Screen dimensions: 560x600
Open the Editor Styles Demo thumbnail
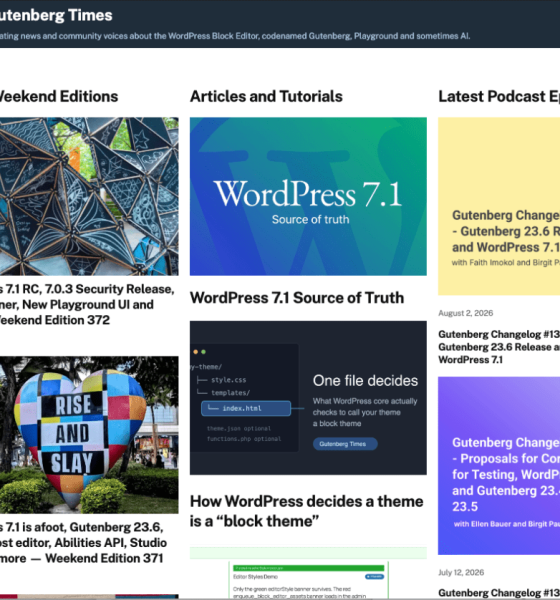pyautogui.click(x=308, y=574)
